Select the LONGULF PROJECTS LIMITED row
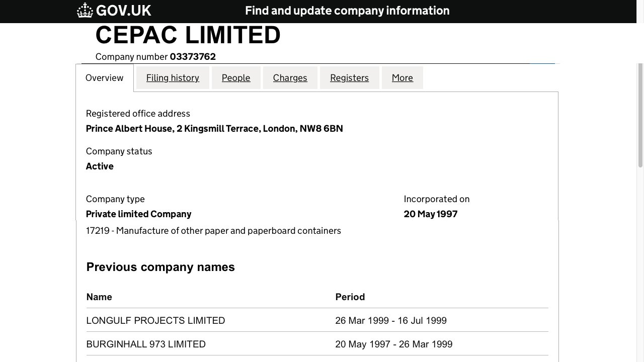This screenshot has height=362, width=644. pyautogui.click(x=317, y=320)
